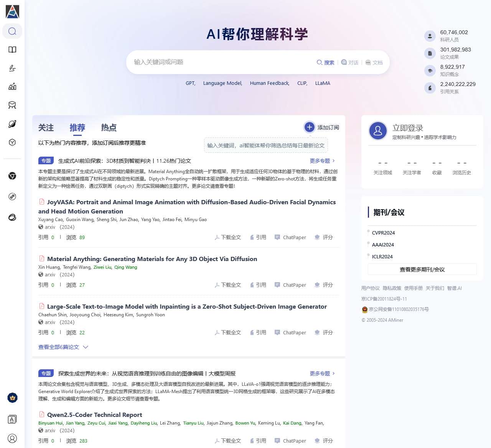
Task: Open the 隐私政策 footer link
Action: [392, 288]
